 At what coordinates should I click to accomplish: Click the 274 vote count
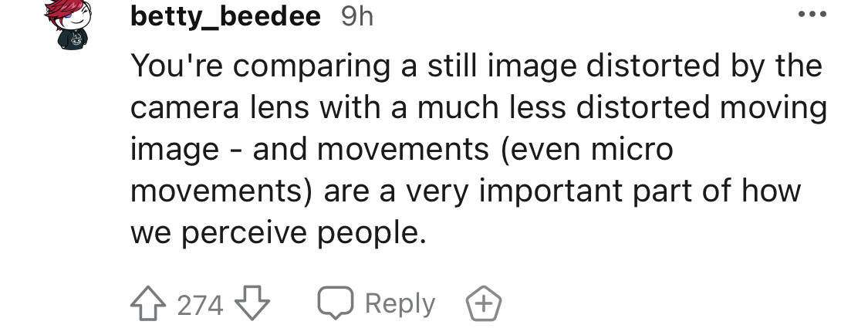click(200, 305)
